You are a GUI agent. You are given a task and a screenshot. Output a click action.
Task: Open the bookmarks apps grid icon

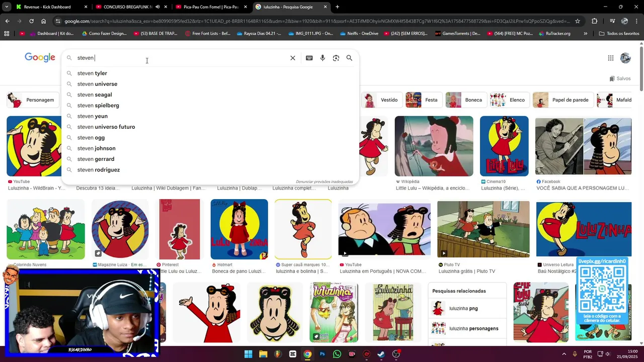pyautogui.click(x=7, y=33)
